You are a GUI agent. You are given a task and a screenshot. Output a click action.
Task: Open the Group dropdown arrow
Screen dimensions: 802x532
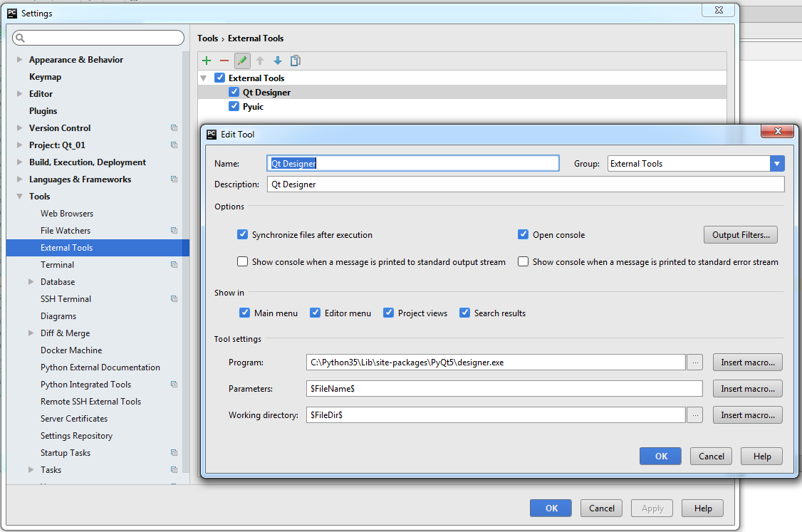777,164
